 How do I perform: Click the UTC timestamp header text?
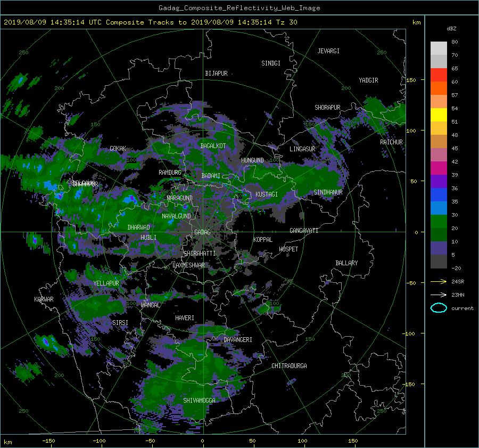coord(150,22)
